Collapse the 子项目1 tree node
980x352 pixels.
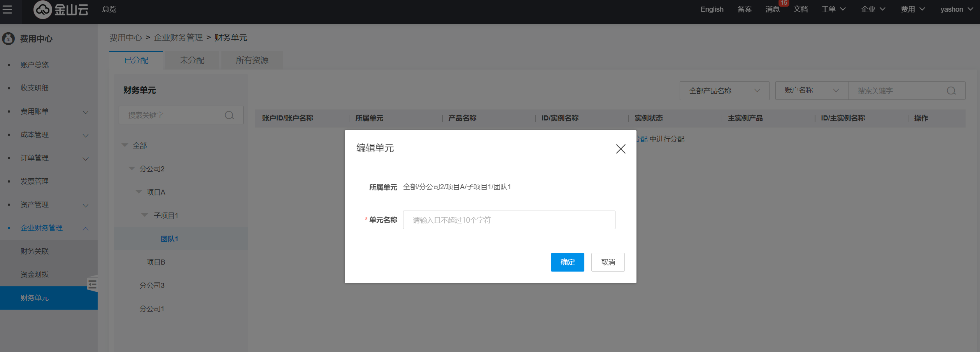click(x=145, y=215)
